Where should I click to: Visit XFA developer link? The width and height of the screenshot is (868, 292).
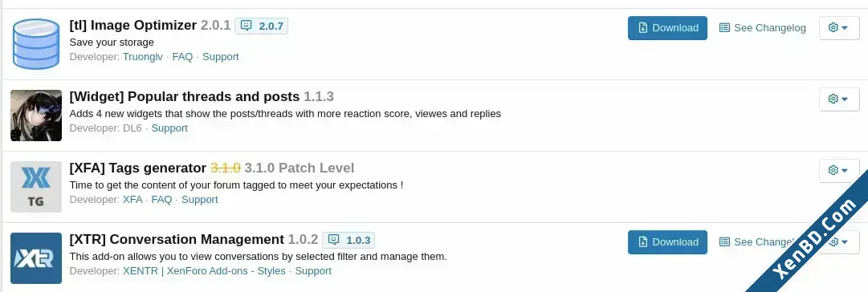[x=132, y=199]
